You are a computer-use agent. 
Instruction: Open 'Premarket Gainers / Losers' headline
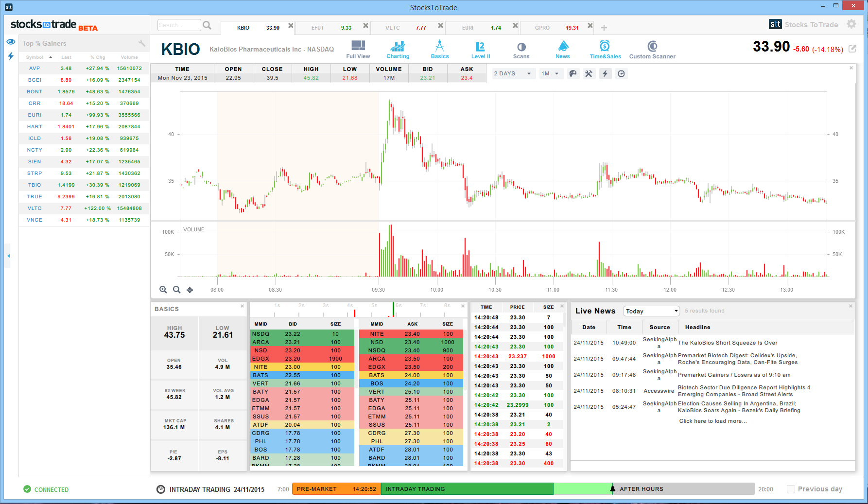coord(734,375)
